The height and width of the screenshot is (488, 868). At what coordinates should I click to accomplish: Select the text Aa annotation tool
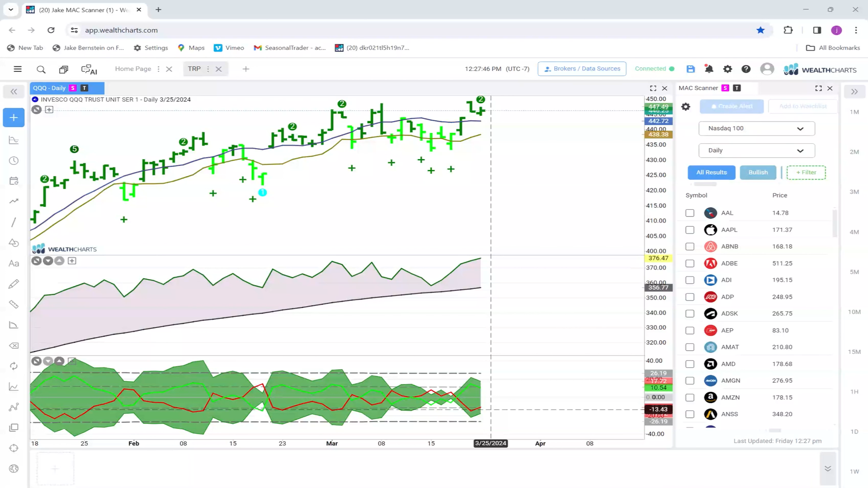click(x=14, y=263)
